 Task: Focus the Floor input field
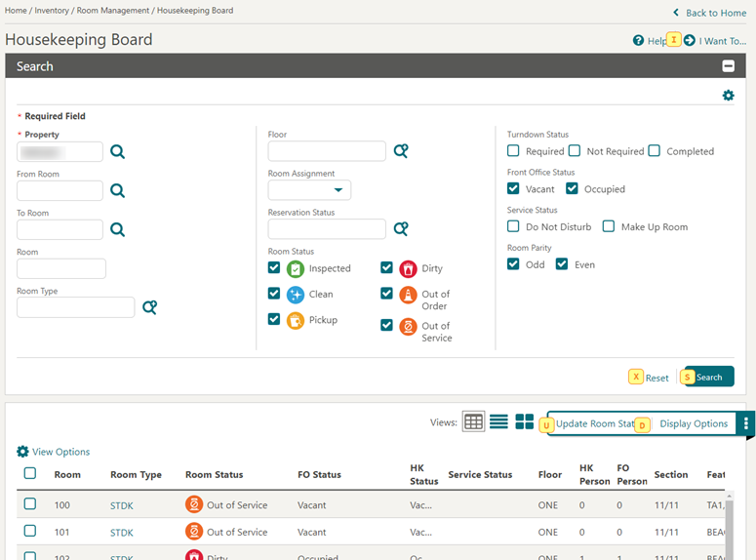click(x=327, y=151)
